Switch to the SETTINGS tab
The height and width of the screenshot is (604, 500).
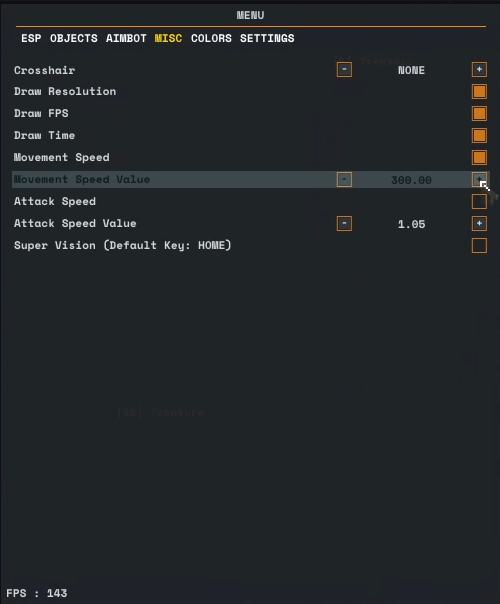267,39
